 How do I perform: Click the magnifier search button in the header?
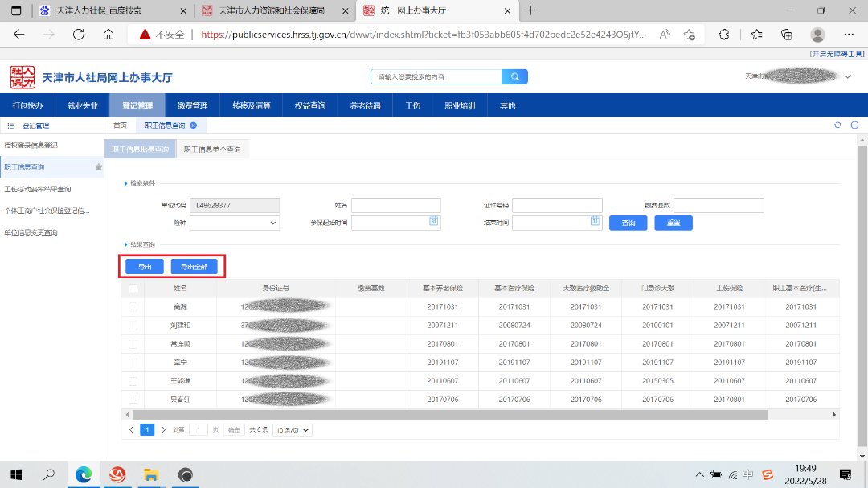(x=514, y=76)
